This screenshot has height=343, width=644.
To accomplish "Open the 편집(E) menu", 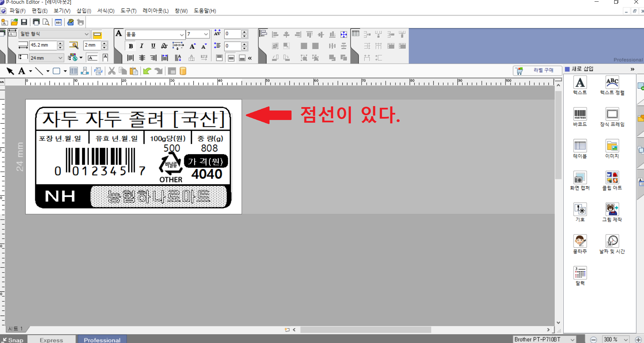I will click(x=40, y=11).
